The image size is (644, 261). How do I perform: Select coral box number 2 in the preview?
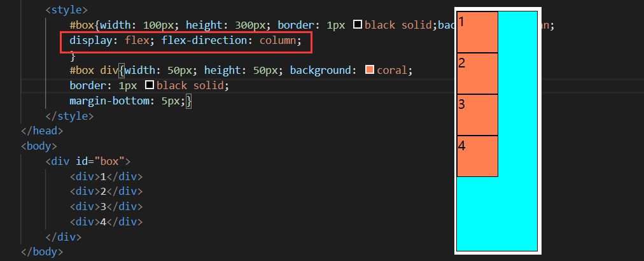[x=477, y=73]
